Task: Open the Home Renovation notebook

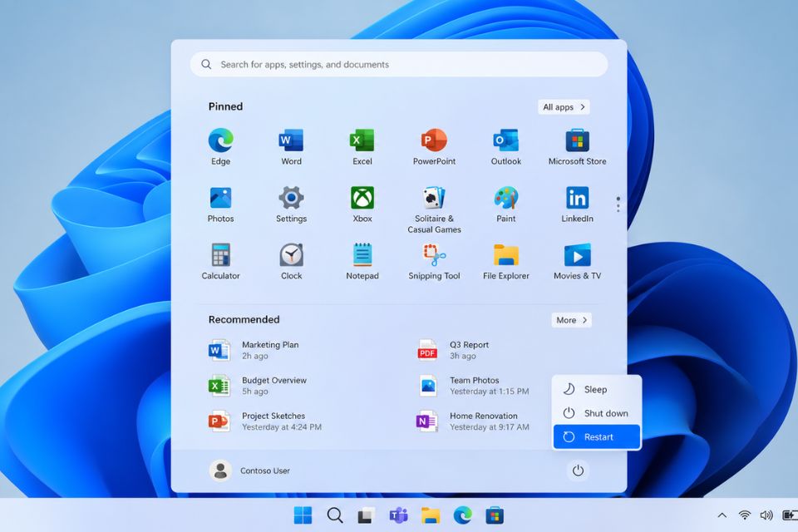Action: (473, 421)
